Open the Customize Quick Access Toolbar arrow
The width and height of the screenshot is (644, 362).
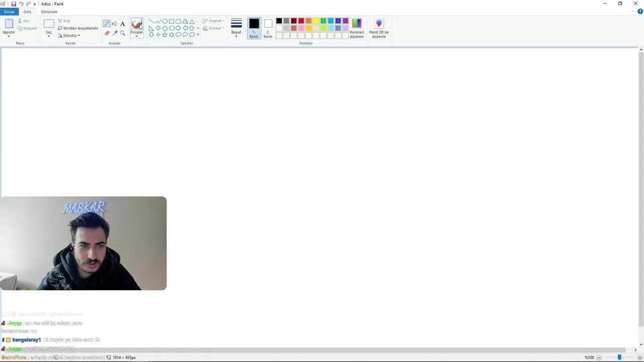pos(35,4)
